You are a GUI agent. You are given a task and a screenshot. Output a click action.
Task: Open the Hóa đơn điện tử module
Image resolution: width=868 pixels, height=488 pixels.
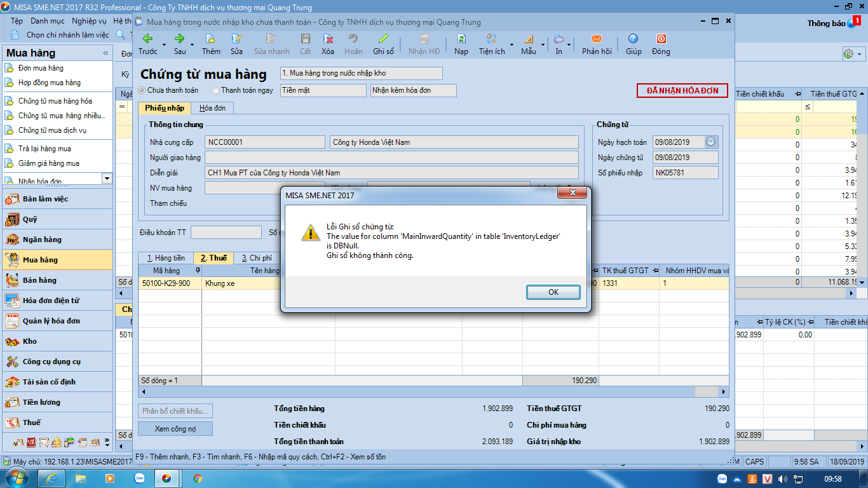click(57, 301)
